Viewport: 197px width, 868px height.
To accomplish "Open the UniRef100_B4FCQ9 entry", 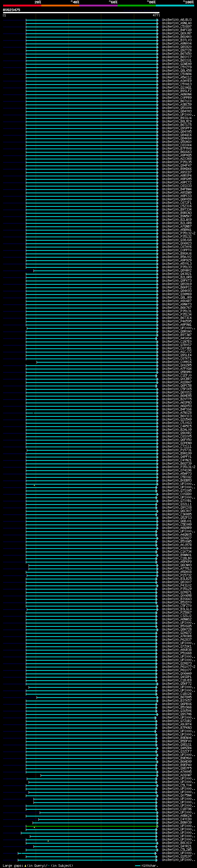I will [x=177, y=30].
